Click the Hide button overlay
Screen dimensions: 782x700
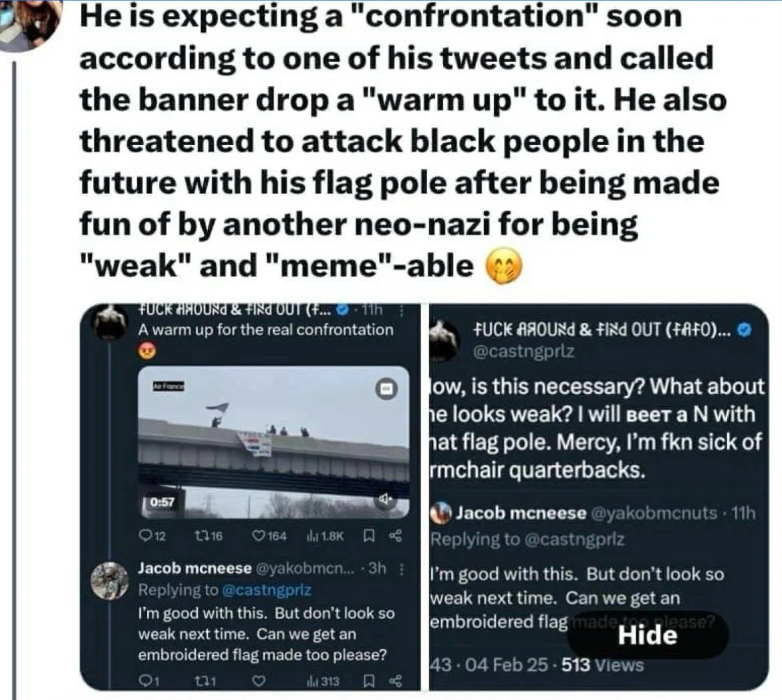pos(648,635)
